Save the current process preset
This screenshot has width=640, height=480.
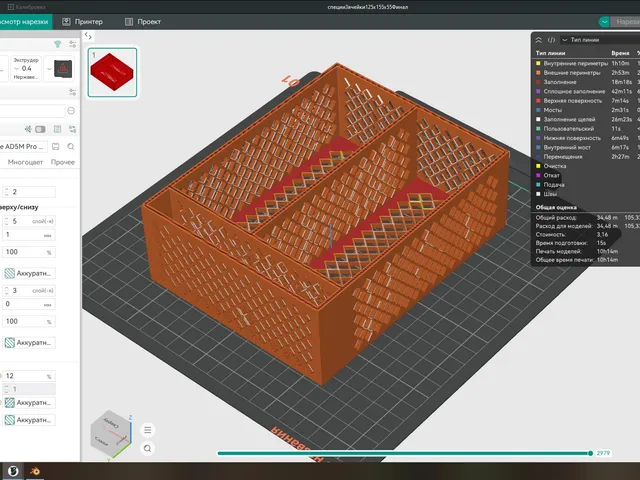56,146
